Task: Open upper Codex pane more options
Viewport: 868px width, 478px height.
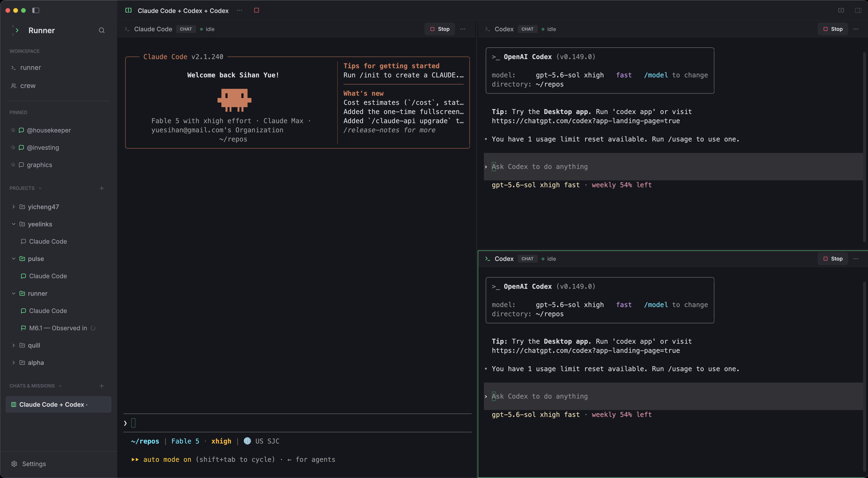Action: [856, 29]
